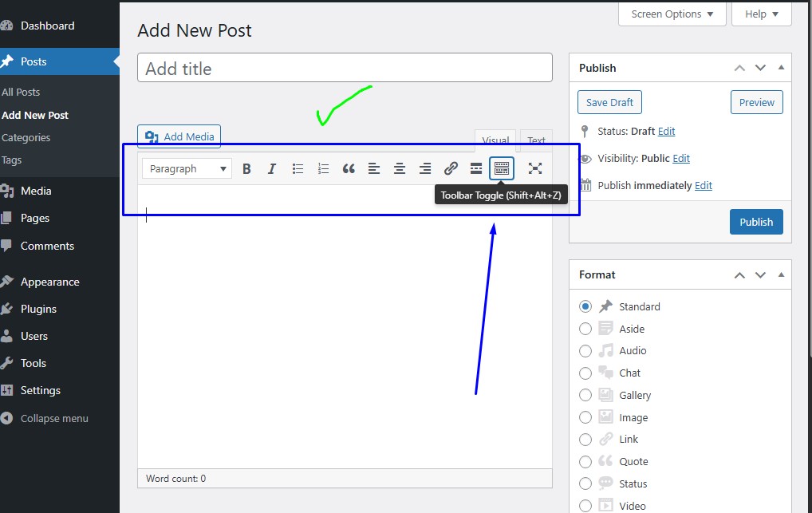Add a blockquote to the post
The image size is (812, 513).
click(x=349, y=168)
